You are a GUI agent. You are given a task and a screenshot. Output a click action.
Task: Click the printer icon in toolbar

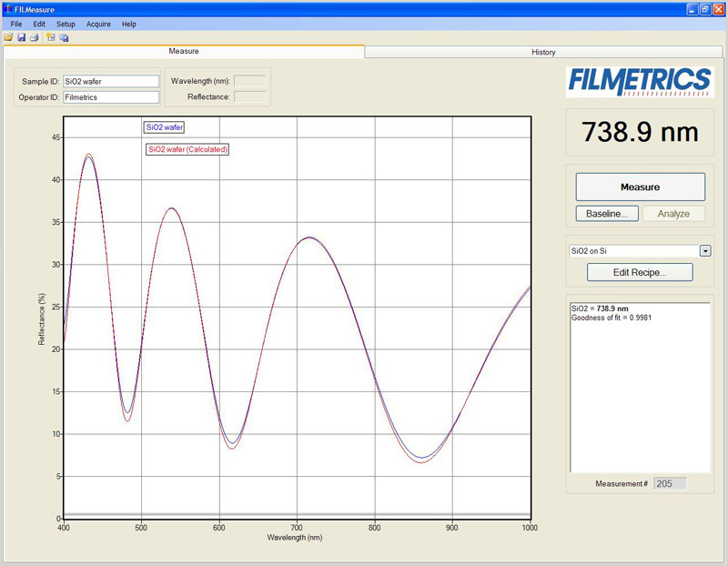point(34,37)
